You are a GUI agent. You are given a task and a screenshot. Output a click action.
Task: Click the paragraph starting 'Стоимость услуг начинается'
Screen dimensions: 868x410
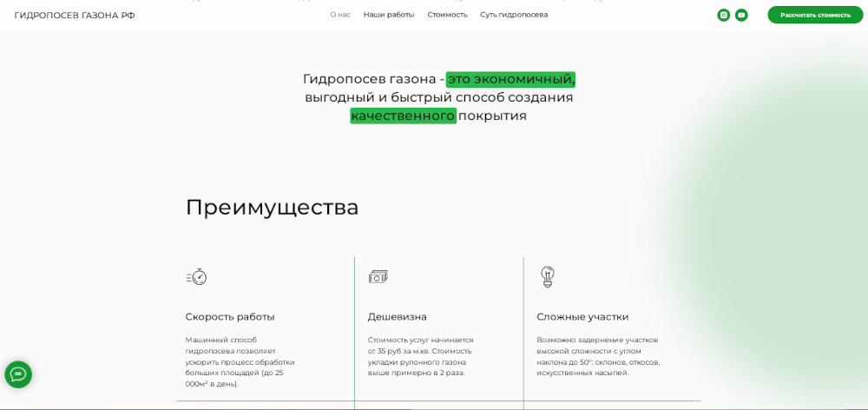[x=421, y=356]
